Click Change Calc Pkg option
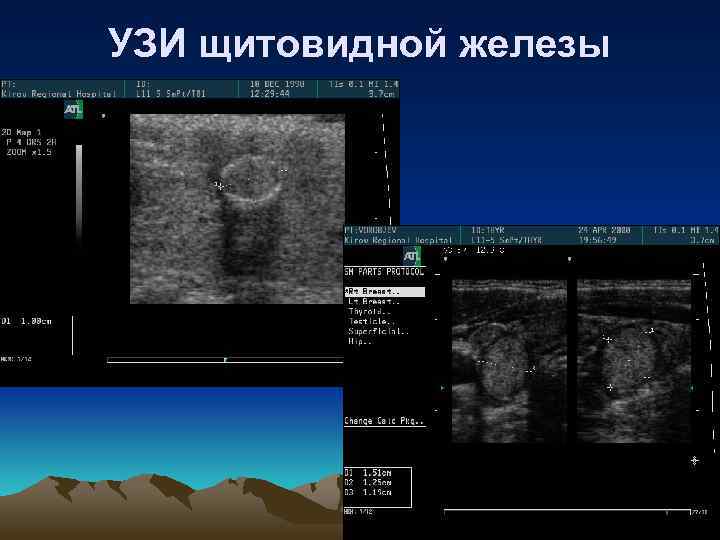The width and height of the screenshot is (720, 540). 384,421
